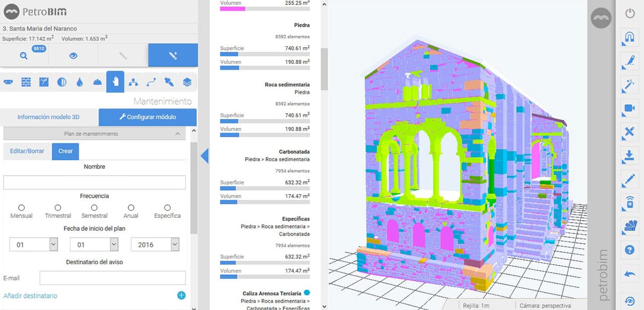Select the Anual frequency radio button
Image resolution: width=644 pixels, height=310 pixels.
tap(131, 207)
